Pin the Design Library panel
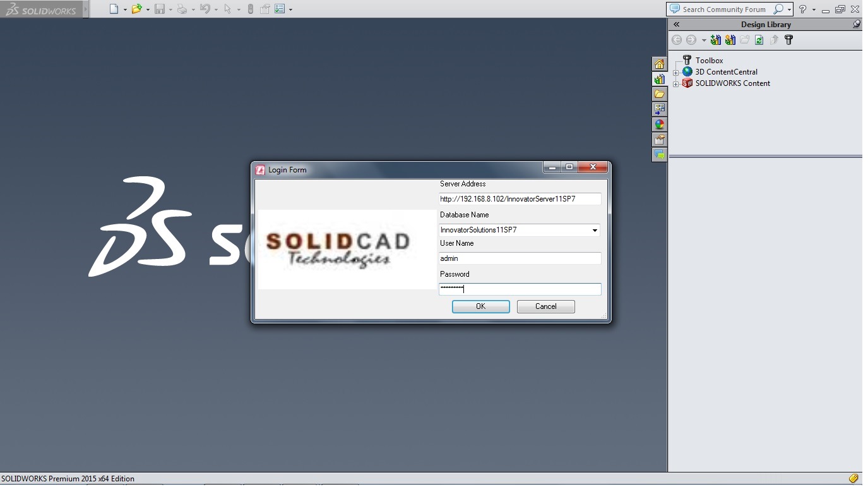 coord(856,24)
